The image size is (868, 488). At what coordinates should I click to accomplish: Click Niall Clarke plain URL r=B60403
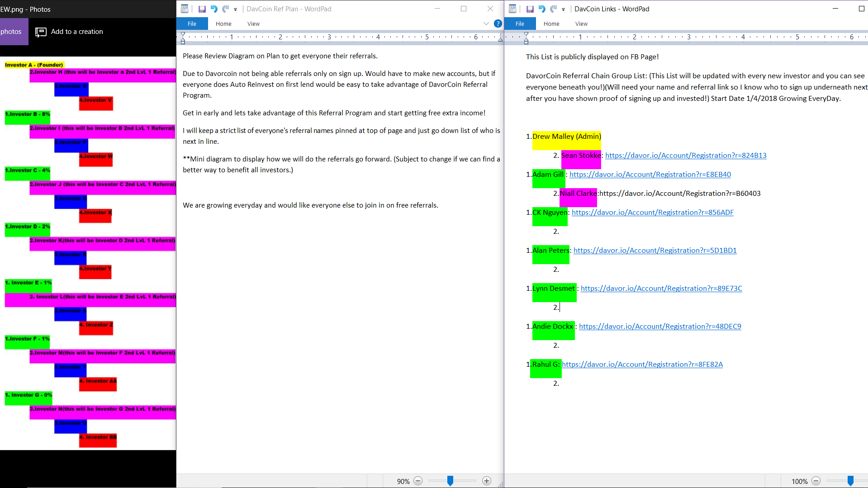680,194
